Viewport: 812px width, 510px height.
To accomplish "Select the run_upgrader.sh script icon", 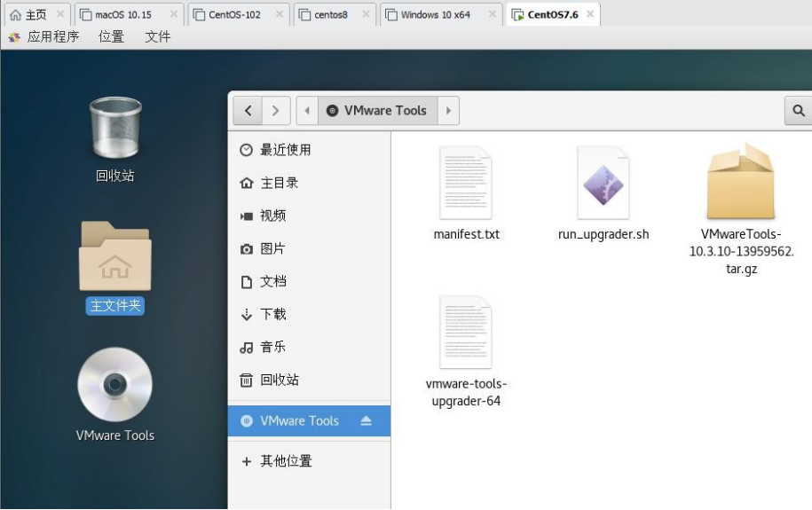I will point(603,183).
